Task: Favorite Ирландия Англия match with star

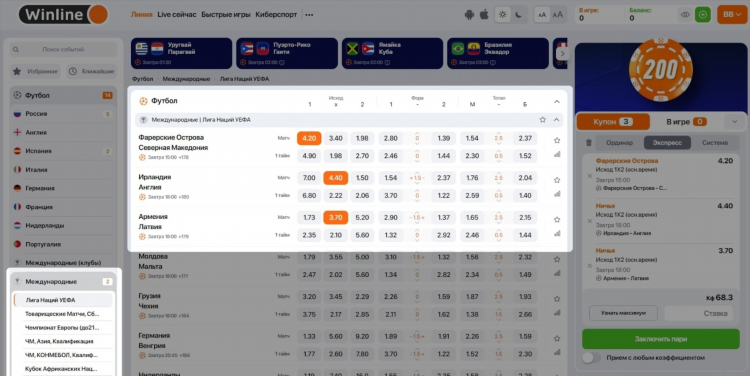Action: [557, 180]
